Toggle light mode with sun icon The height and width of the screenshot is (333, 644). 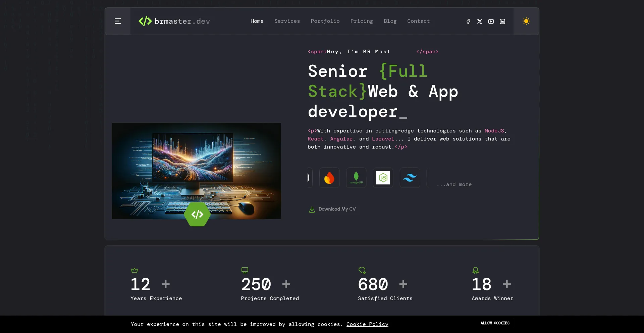coord(526,21)
